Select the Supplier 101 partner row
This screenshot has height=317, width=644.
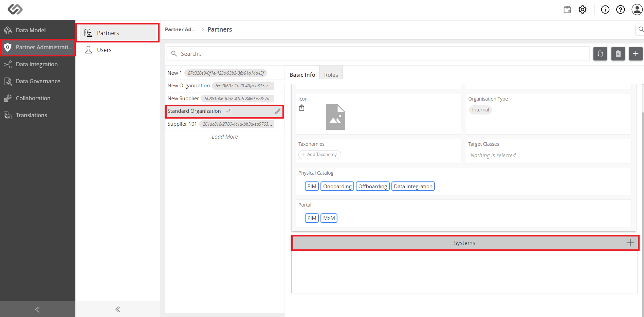(225, 124)
